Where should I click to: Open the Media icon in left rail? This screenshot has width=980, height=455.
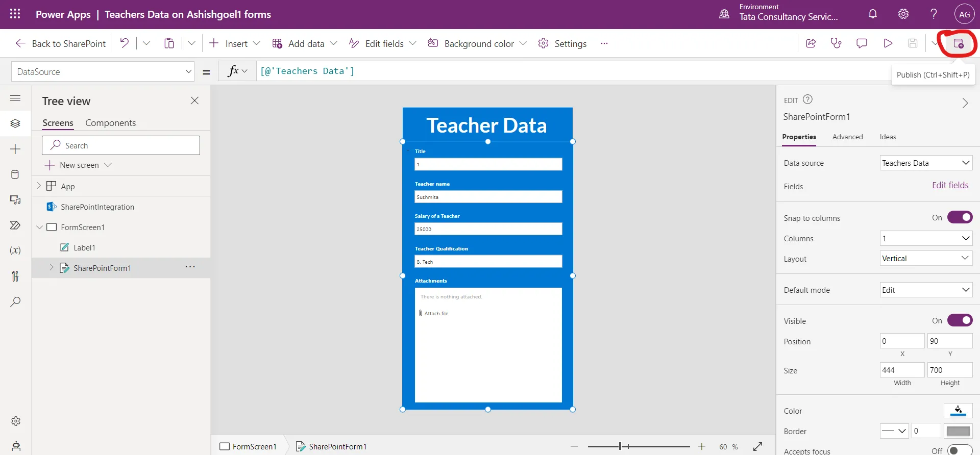[15, 200]
